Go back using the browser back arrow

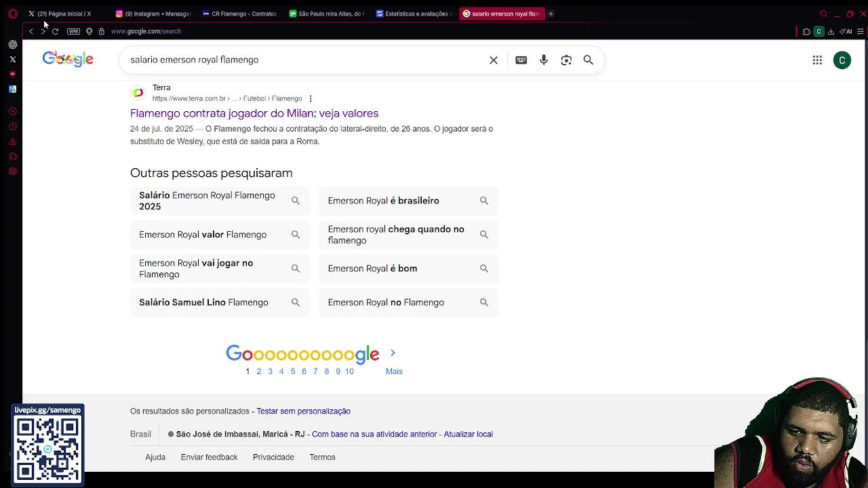tap(31, 31)
